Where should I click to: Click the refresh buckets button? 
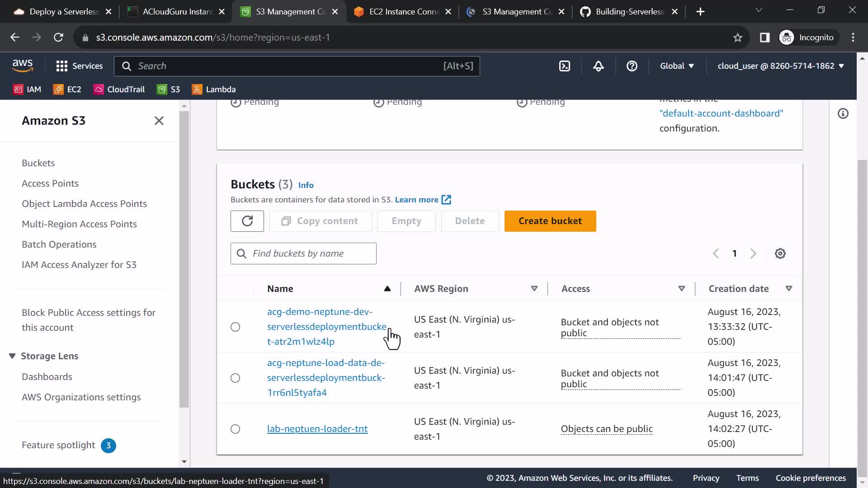[x=247, y=221]
